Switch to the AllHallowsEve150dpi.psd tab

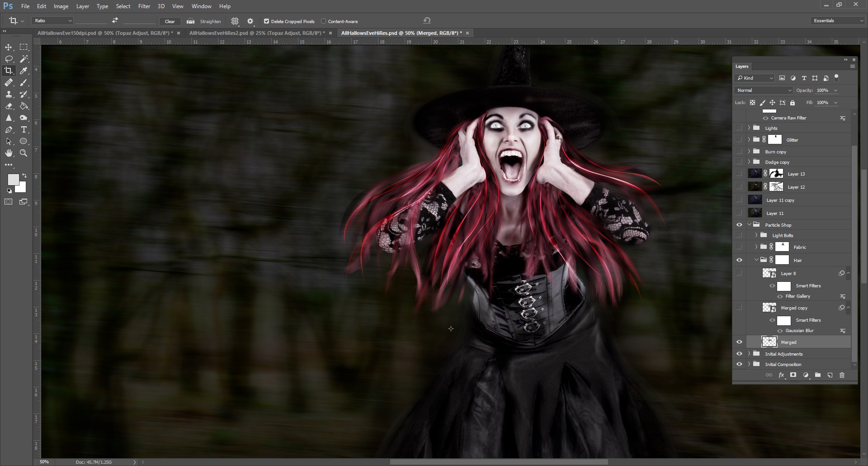(x=104, y=33)
